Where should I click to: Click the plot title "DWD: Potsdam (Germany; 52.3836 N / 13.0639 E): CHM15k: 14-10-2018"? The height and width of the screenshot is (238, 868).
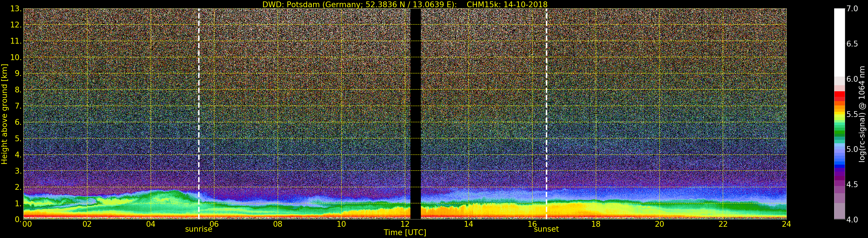pos(405,4)
